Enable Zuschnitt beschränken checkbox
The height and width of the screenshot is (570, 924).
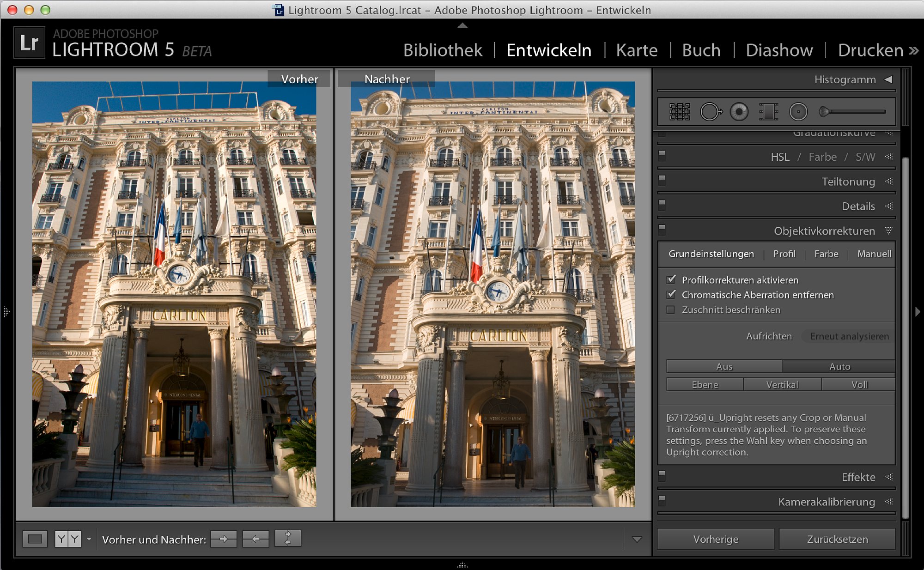(671, 309)
